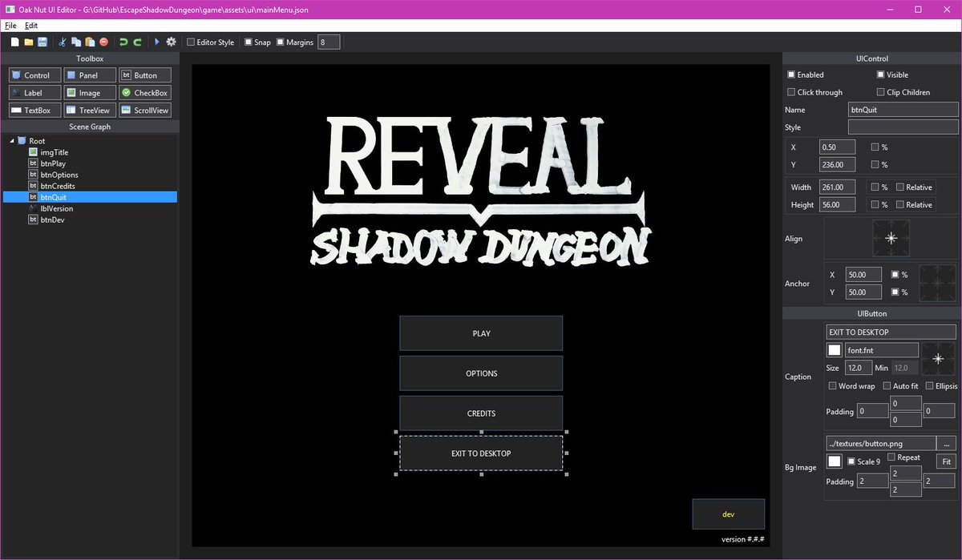Click the New file toolbar icon
962x560 pixels.
(x=14, y=42)
